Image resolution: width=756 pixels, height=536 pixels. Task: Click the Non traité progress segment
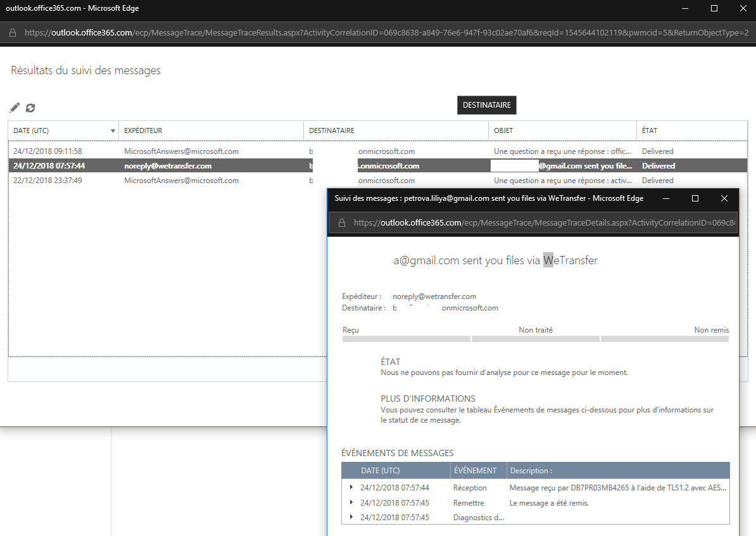click(536, 339)
